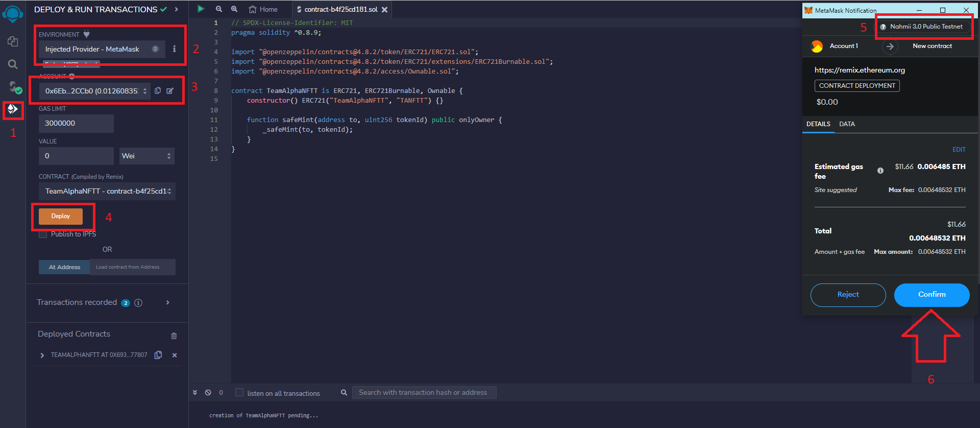Click the plugin status green checkmark
The image size is (980, 428).
coord(163,9)
